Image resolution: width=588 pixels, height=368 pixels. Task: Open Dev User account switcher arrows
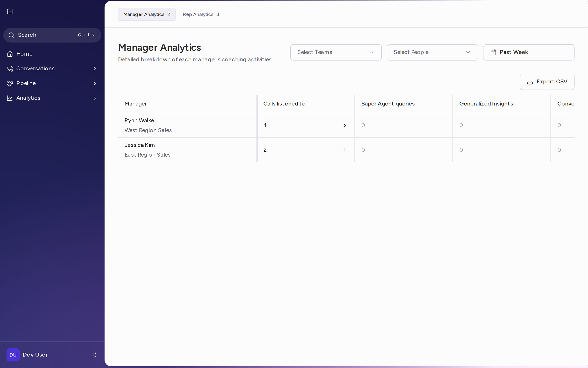[x=95, y=355]
